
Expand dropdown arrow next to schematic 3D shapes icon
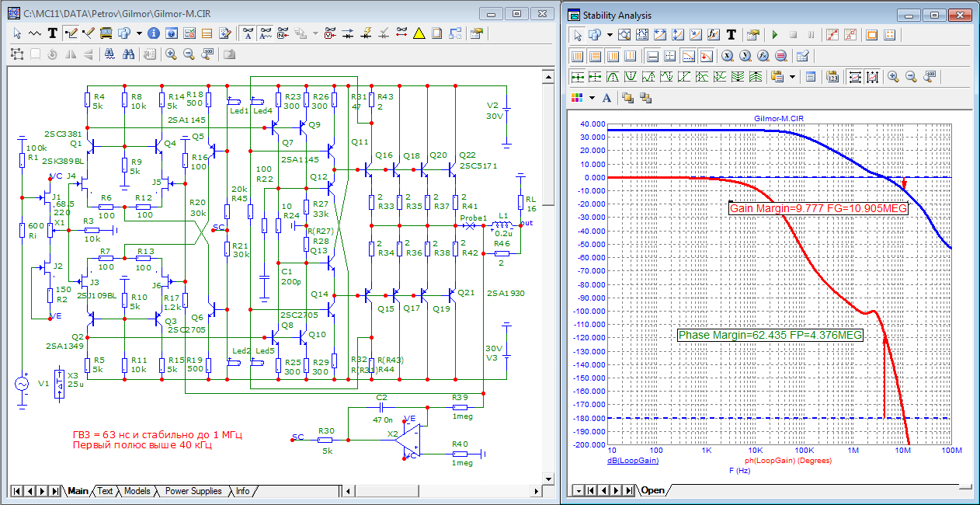point(139,34)
